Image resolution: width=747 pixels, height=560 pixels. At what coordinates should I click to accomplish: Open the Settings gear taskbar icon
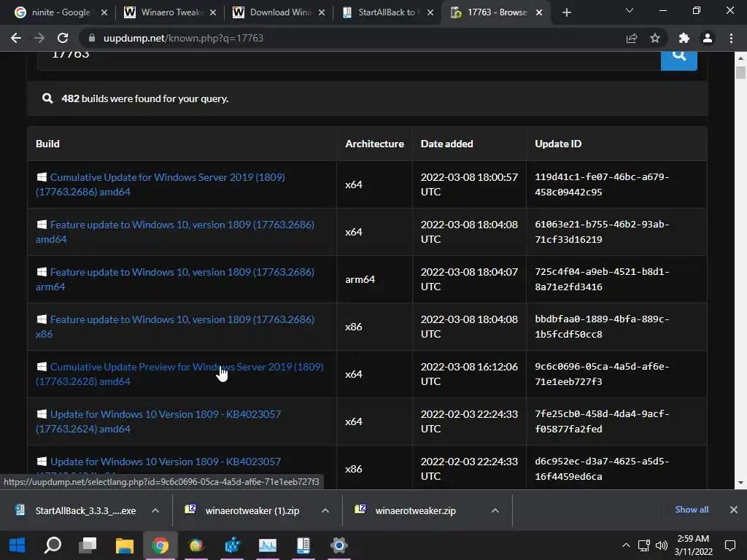tap(338, 545)
